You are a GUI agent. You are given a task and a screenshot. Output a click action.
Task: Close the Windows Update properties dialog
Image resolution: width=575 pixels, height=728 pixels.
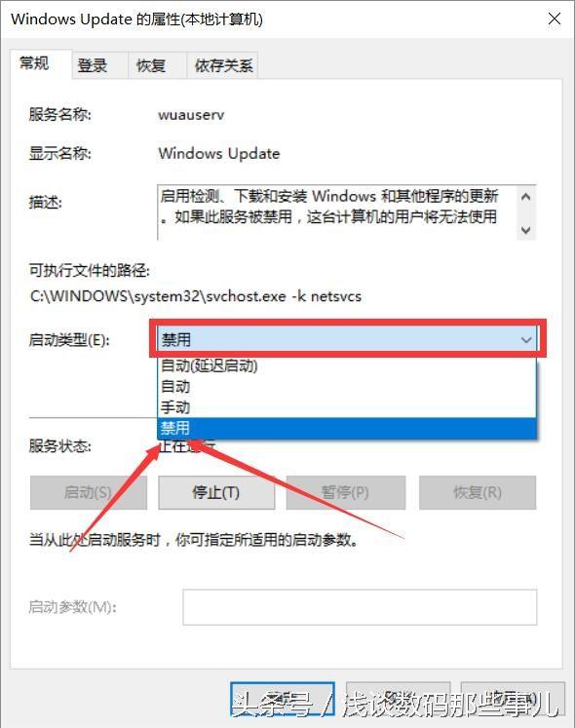pyautogui.click(x=555, y=19)
